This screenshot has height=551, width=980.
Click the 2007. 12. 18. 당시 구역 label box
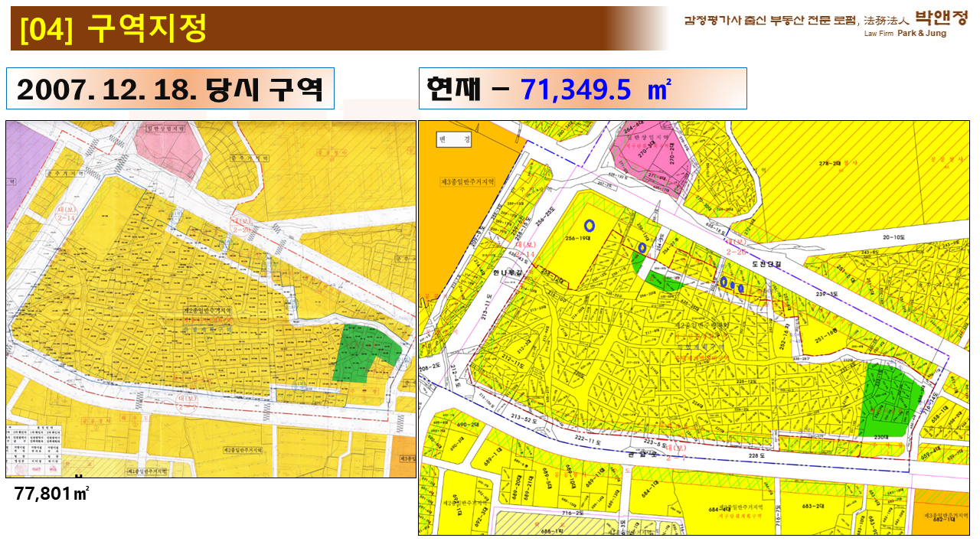click(x=170, y=89)
